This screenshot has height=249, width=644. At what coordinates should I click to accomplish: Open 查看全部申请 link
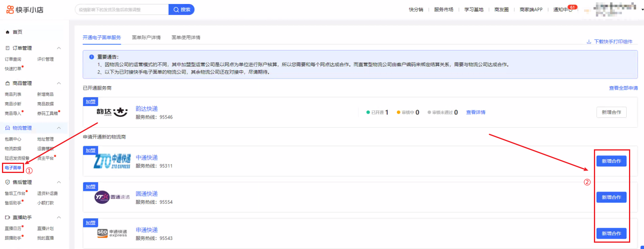coord(623,88)
